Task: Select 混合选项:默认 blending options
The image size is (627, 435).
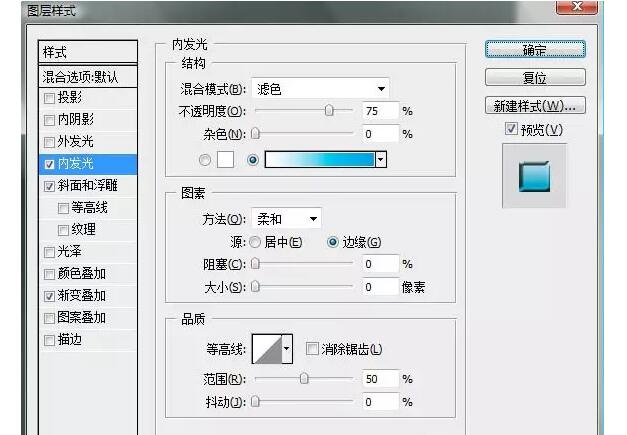Action: [88, 76]
